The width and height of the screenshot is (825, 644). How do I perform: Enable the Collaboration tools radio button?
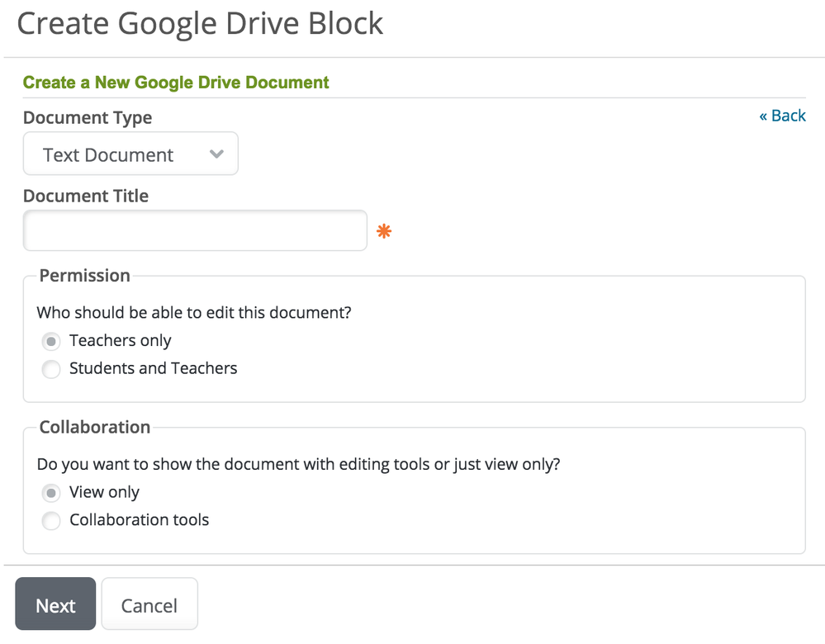point(51,521)
